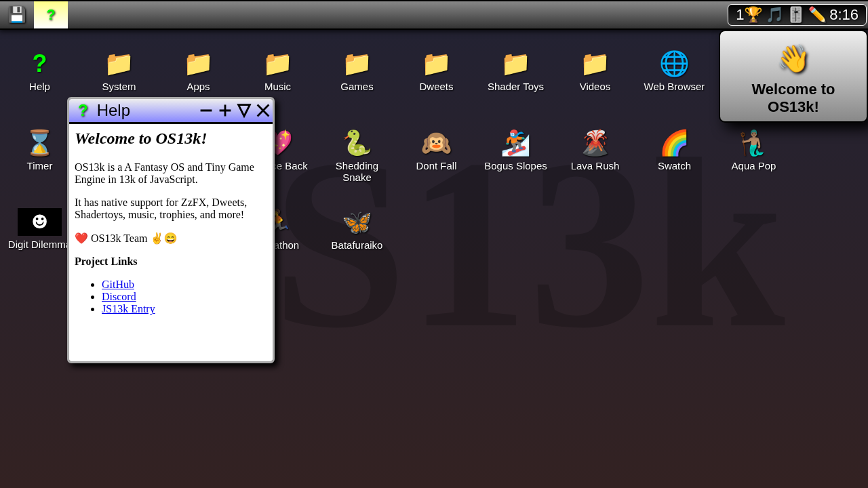
Task: Open the Music folder
Action: [277, 70]
